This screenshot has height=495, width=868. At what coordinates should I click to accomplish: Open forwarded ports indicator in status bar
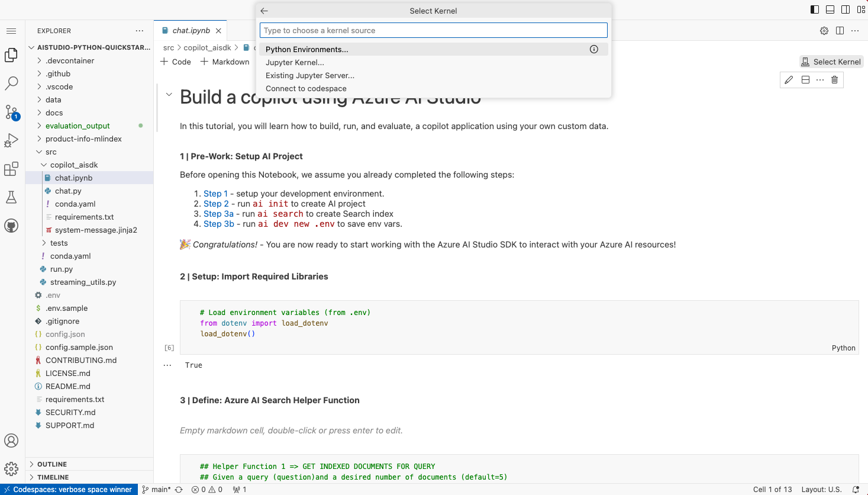[x=240, y=490]
